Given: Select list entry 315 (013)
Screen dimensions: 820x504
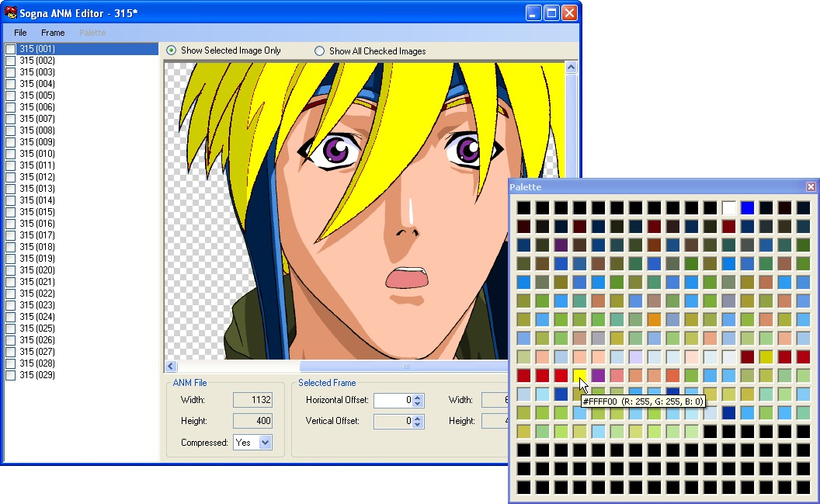Looking at the screenshot, I should (x=37, y=188).
